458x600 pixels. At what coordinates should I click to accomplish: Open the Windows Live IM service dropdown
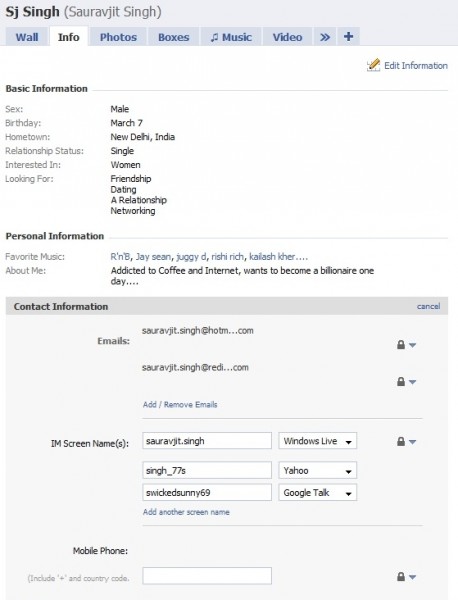click(318, 441)
